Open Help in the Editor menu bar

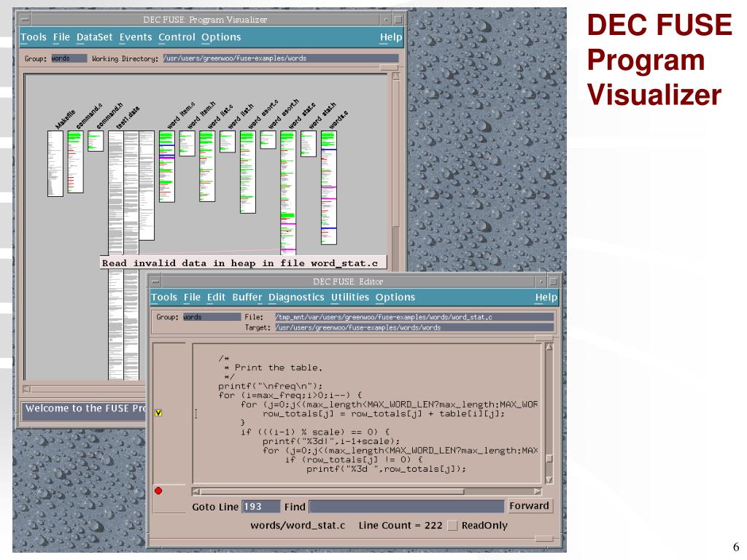point(546,297)
